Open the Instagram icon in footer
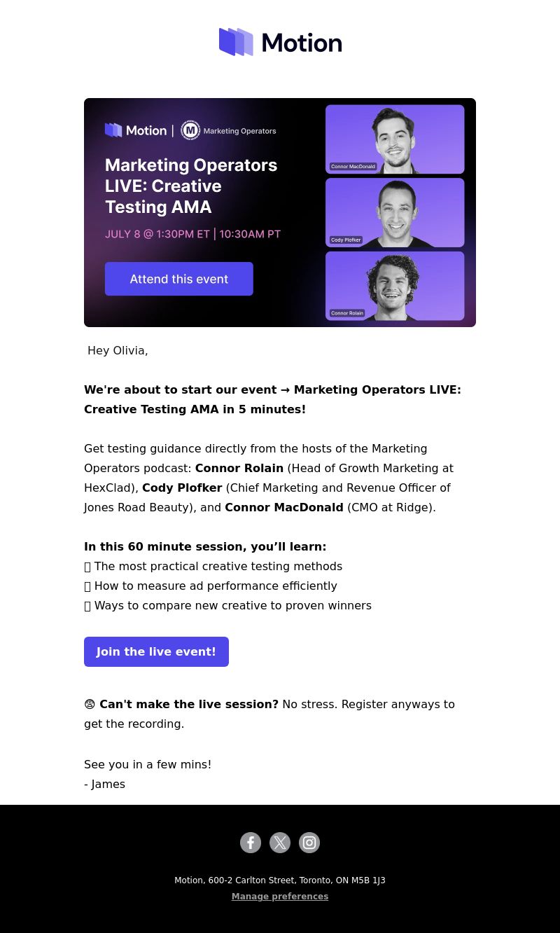Viewport: 560px width, 933px height. [309, 843]
